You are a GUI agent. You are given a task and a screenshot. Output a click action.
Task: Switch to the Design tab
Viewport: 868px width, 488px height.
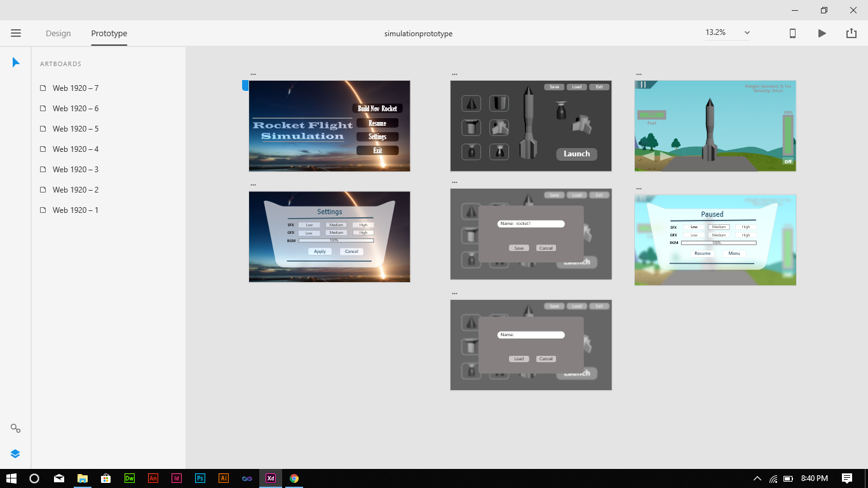(x=58, y=33)
